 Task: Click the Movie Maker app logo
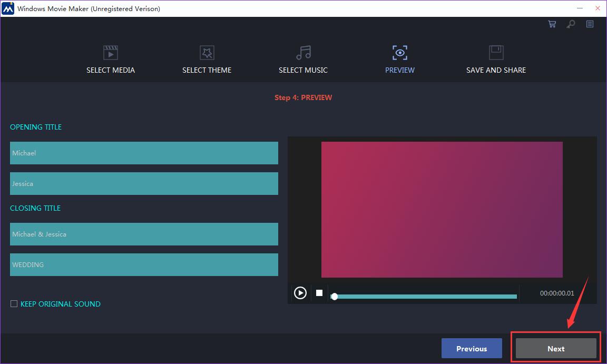pyautogui.click(x=8, y=8)
